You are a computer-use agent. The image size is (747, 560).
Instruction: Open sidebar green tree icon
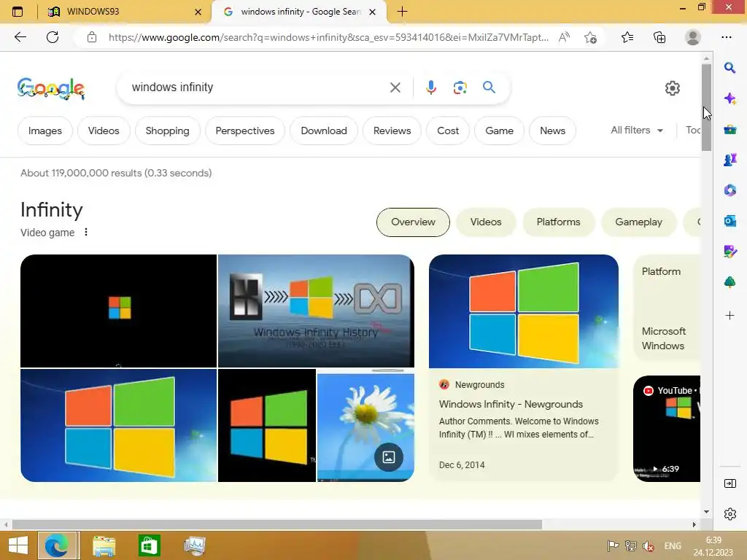pos(729,282)
